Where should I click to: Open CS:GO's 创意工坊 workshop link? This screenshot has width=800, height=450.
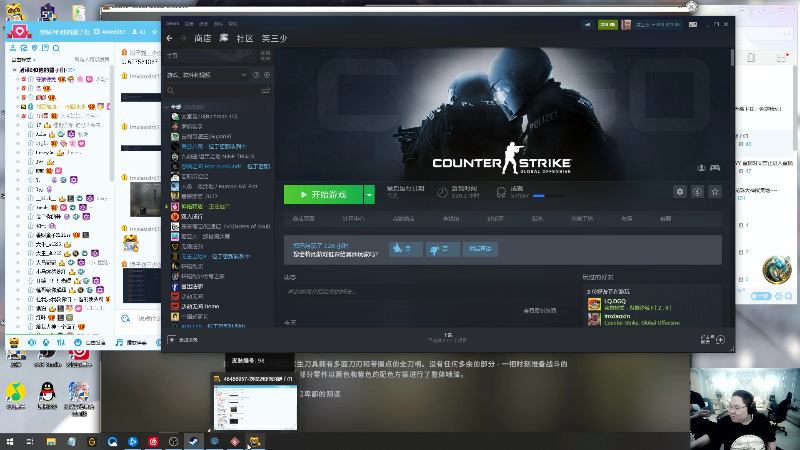582,218
